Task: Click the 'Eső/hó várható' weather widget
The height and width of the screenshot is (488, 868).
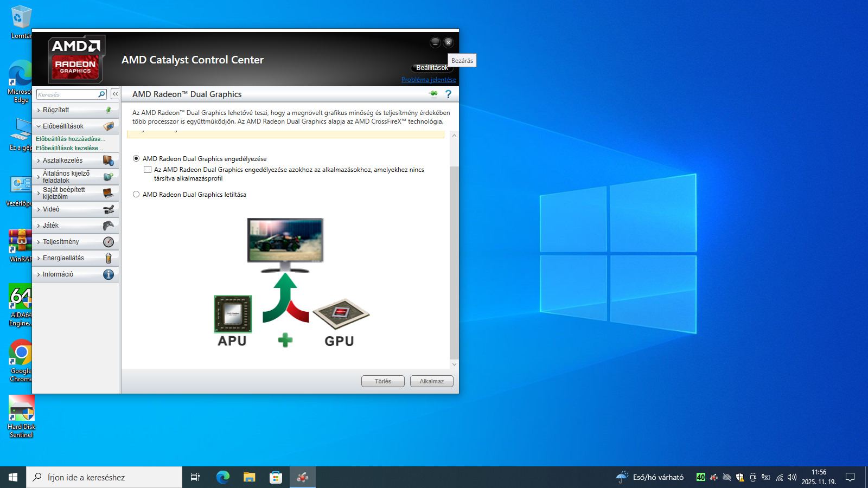Action: click(650, 477)
